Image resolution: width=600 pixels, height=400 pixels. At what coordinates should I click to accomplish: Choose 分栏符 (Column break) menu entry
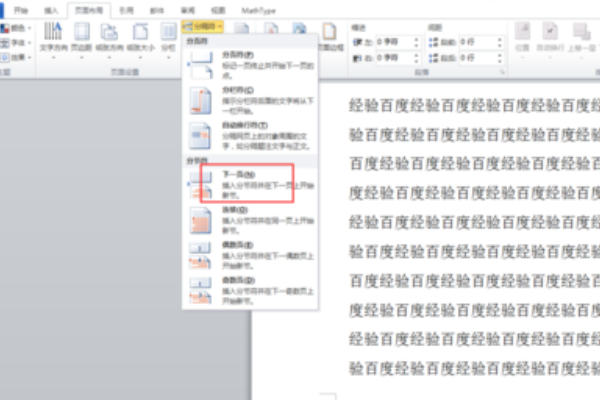pyautogui.click(x=250, y=100)
